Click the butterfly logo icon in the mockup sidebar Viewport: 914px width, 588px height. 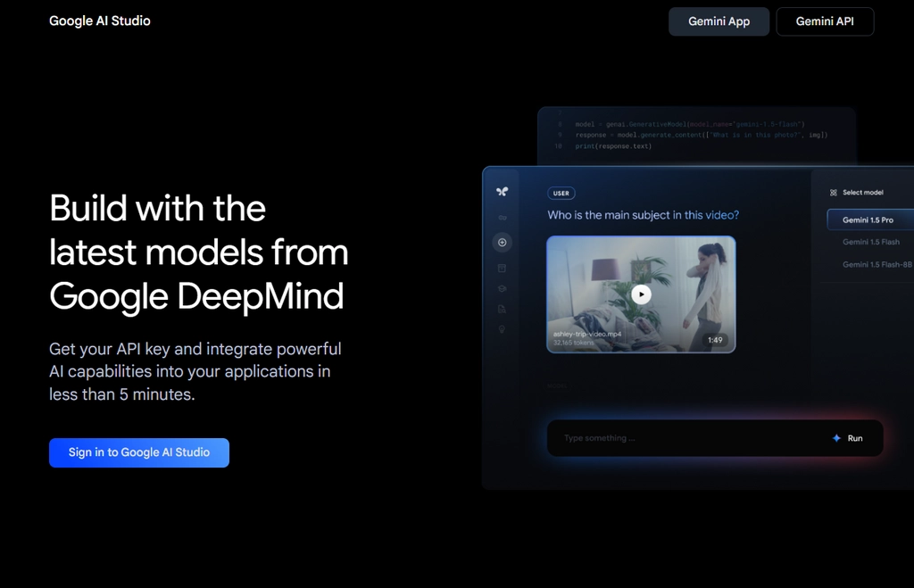tap(502, 192)
